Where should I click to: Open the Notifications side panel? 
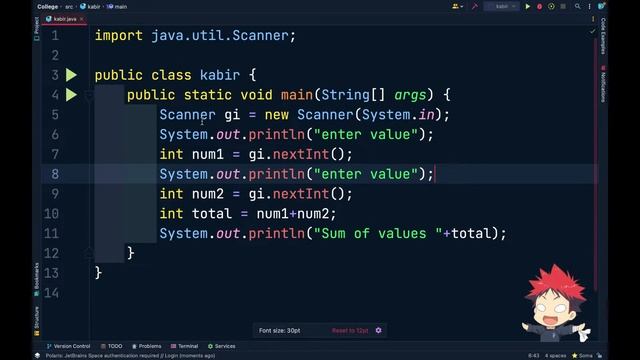point(603,84)
